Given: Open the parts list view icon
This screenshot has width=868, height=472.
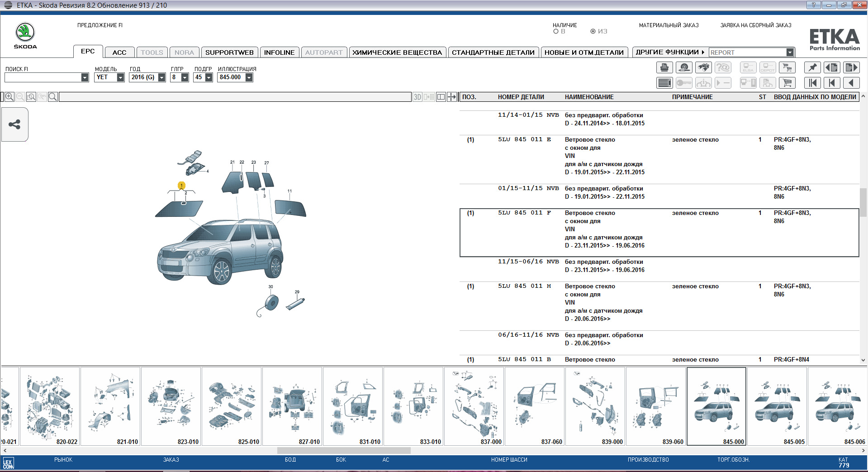Looking at the screenshot, I should pos(664,83).
